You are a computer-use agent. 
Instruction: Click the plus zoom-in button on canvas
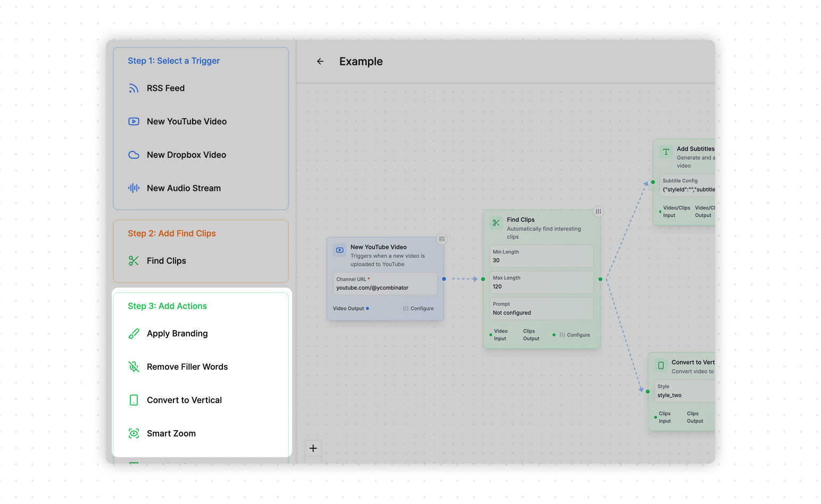[313, 448]
